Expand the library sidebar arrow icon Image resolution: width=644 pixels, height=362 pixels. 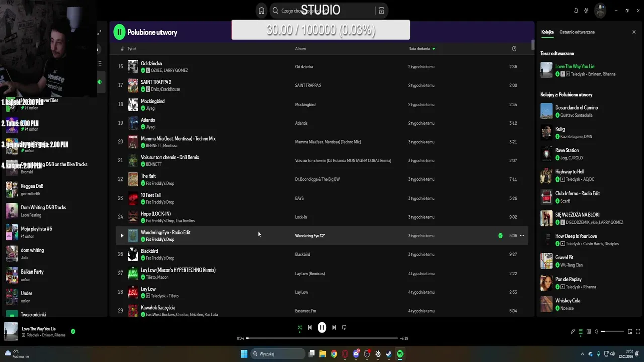pos(99,32)
